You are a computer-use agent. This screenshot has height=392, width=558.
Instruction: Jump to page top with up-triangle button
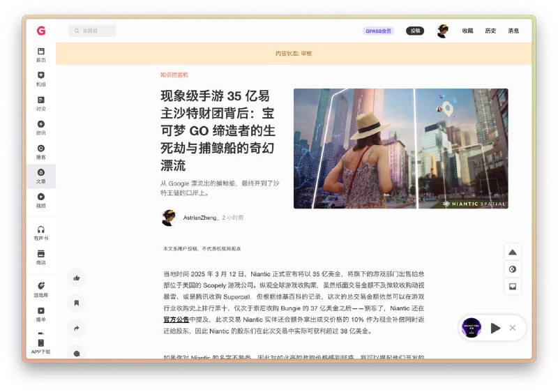tap(513, 252)
